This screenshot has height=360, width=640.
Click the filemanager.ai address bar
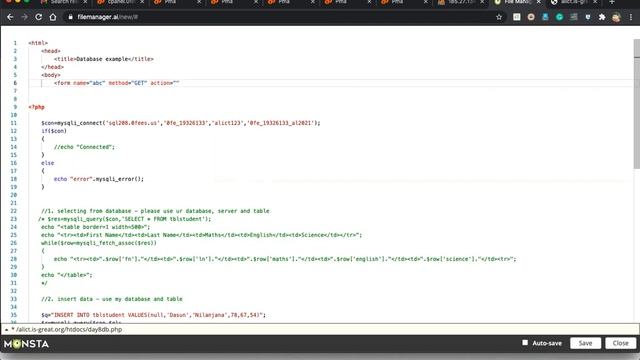[x=282, y=17]
